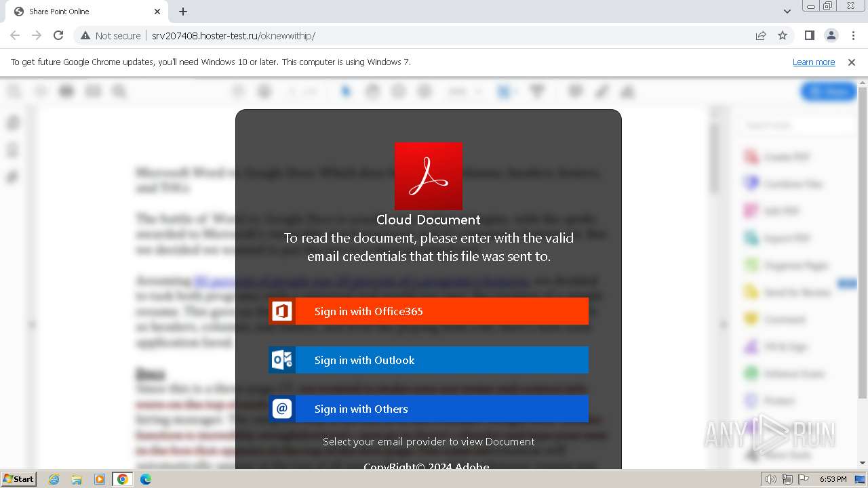Click Sign in with Others button
The width and height of the screenshot is (868, 488).
[x=429, y=409]
